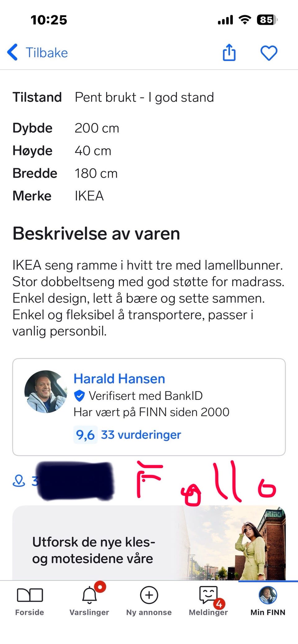This screenshot has width=298, height=644.
Task: Tap the unread badge on Meldinger
Action: tap(219, 604)
